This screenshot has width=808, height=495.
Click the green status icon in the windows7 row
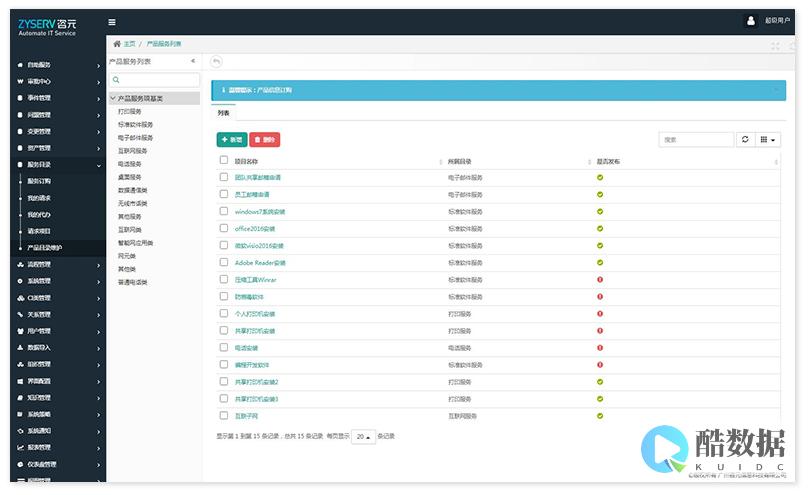[600, 212]
